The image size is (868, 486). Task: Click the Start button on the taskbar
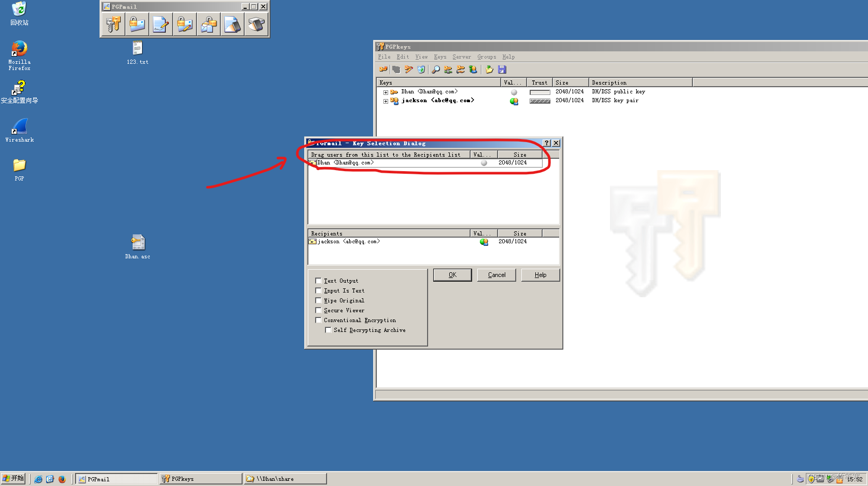pyautogui.click(x=13, y=478)
